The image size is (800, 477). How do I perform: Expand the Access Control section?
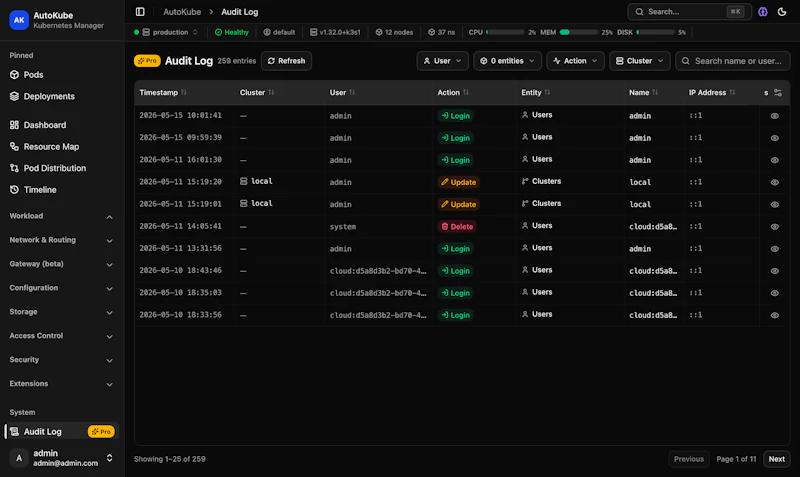point(61,336)
